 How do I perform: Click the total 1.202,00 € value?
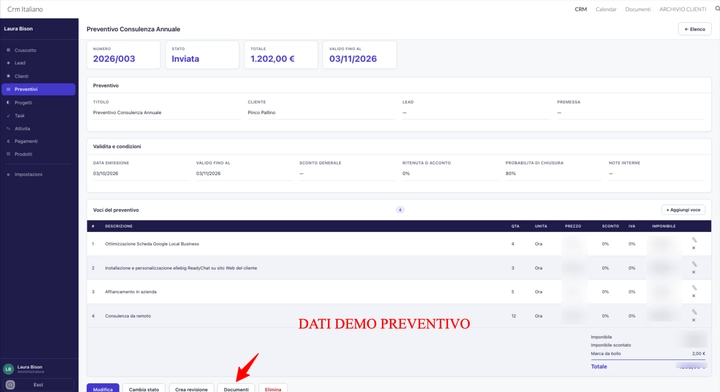coord(272,59)
